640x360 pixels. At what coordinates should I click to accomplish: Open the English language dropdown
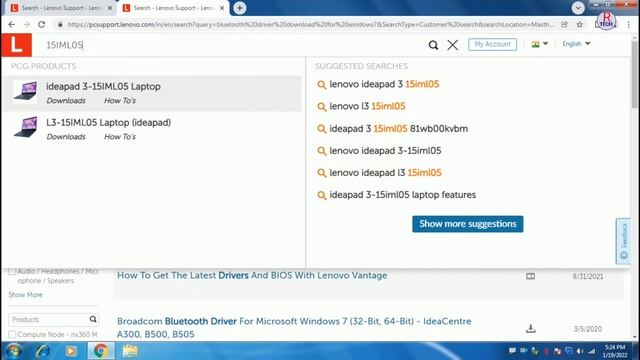(x=576, y=44)
